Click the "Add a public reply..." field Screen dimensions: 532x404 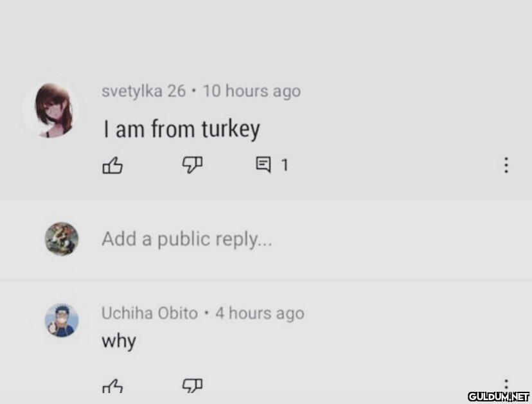(187, 240)
